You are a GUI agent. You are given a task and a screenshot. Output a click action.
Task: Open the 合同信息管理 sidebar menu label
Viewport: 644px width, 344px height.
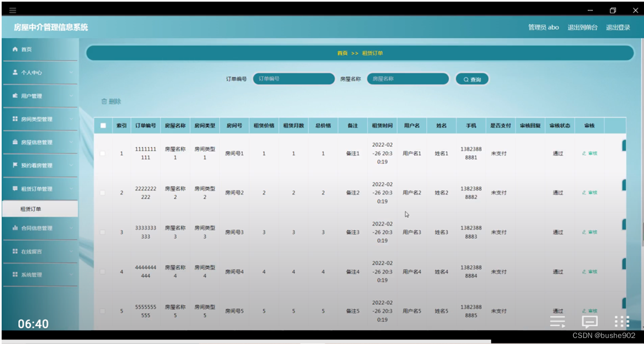pos(37,228)
